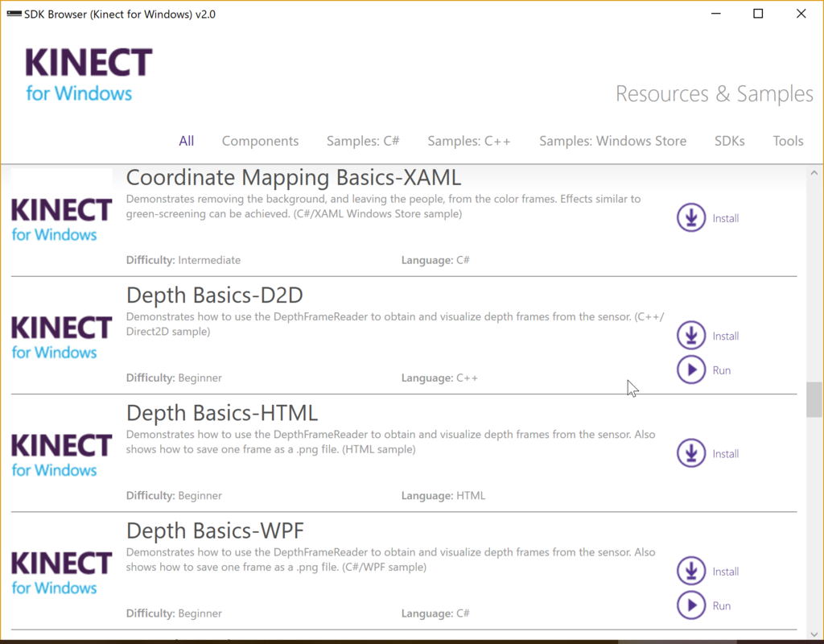Click the Depth Basics-D2D run play icon
This screenshot has width=824, height=644.
click(x=691, y=369)
